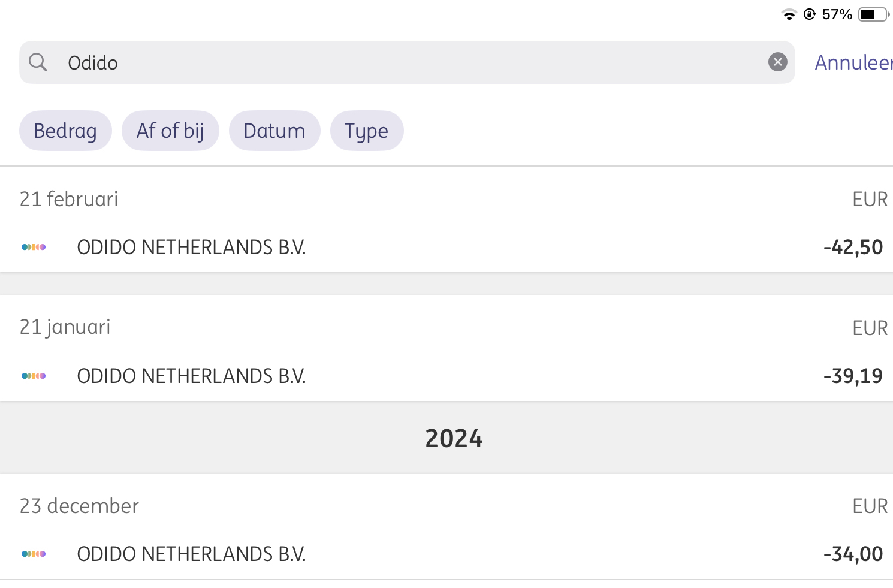Viewport: 893px width, 588px height.
Task: Open the Af of bij filter
Action: [x=170, y=131]
